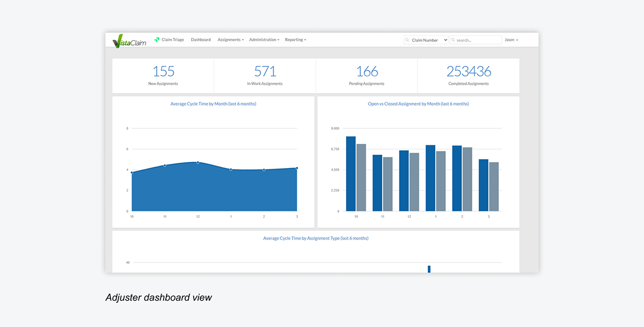
Task: Click month 12 data point on cycle chart
Action: (197, 162)
